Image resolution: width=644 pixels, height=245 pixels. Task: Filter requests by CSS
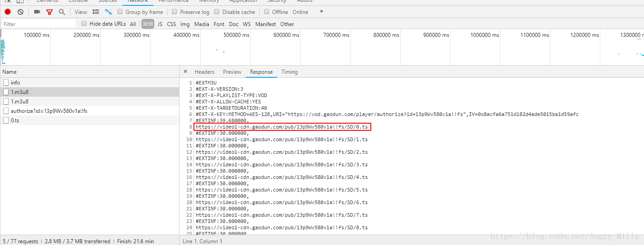tap(171, 24)
